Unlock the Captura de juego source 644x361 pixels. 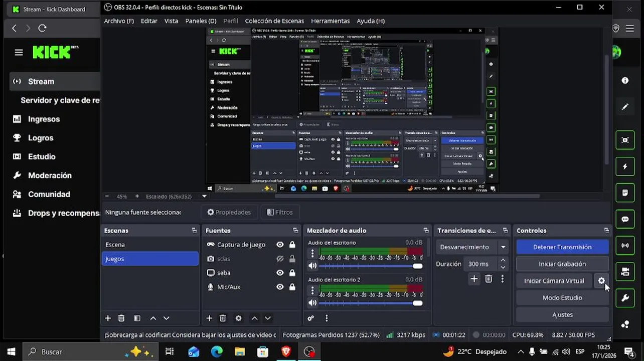click(x=292, y=245)
